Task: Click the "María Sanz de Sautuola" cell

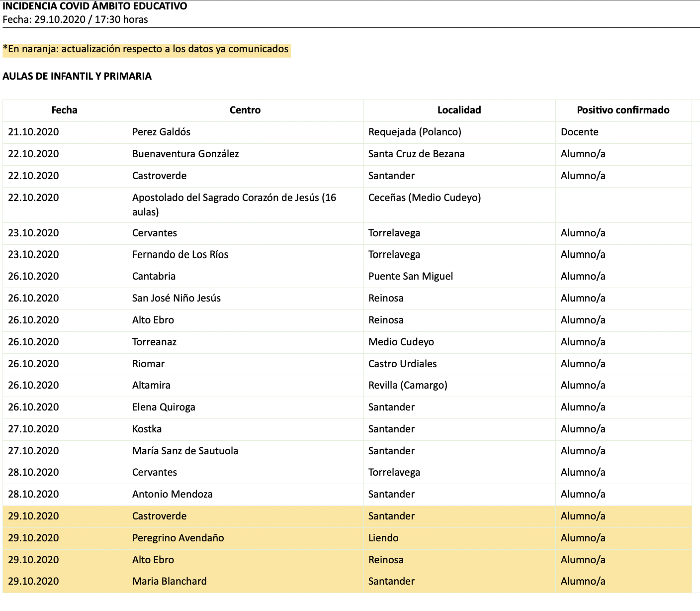Action: tap(185, 451)
